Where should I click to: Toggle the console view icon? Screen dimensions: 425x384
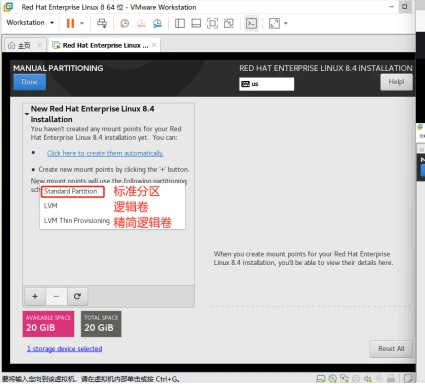(x=251, y=23)
